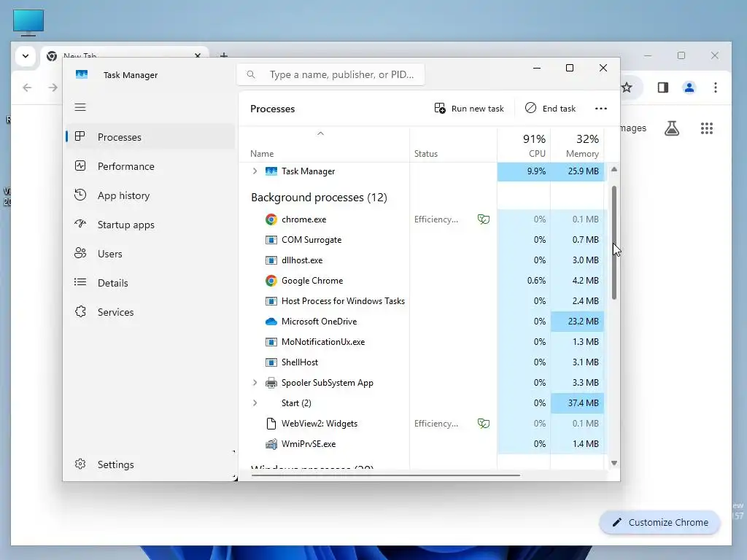Screen dimensions: 747x560
Task: Switch to the App history page
Action: (x=150, y=195)
